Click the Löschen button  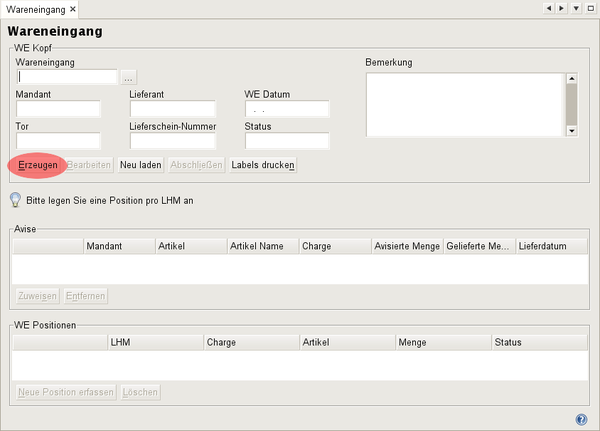click(140, 392)
